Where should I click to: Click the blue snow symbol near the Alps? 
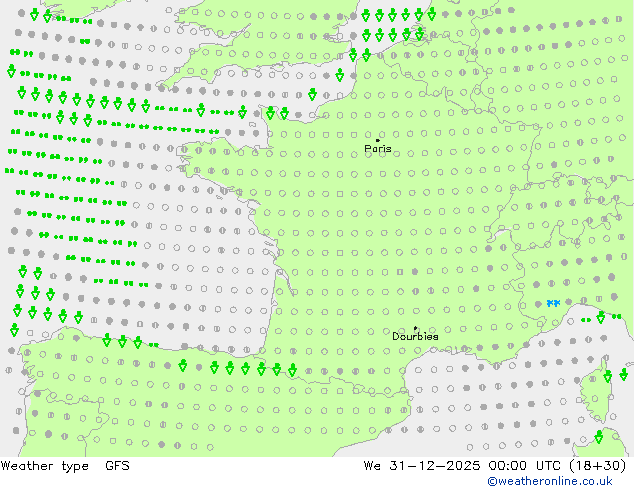(x=553, y=303)
